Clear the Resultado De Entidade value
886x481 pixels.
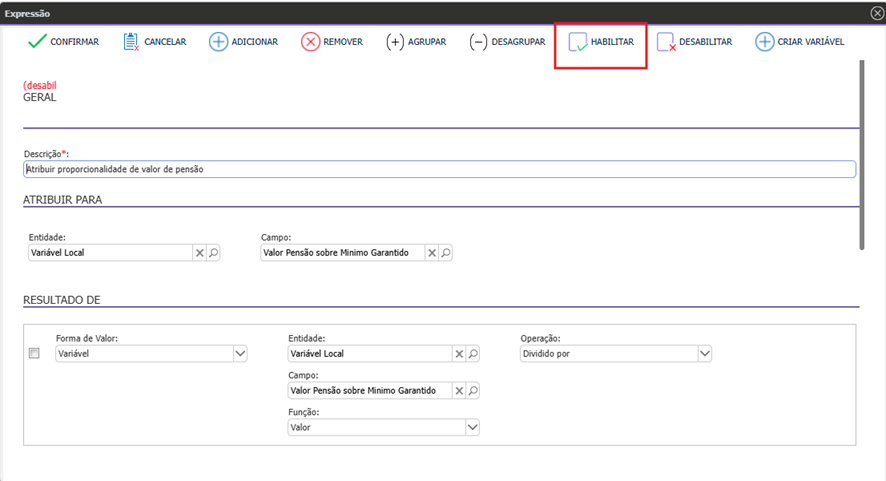click(459, 353)
